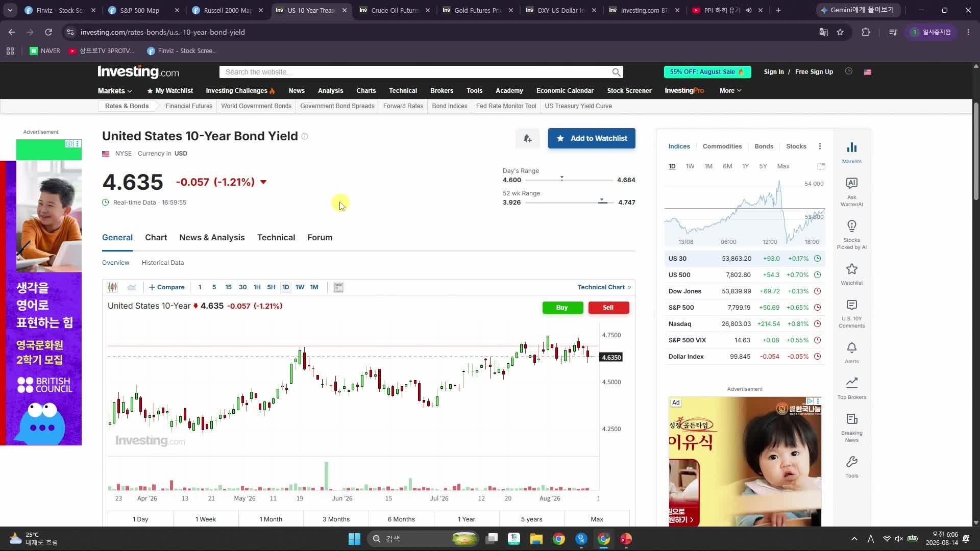This screenshot has height=551, width=980.
Task: Select 5Y mini-chart range in widget
Action: [763, 166]
